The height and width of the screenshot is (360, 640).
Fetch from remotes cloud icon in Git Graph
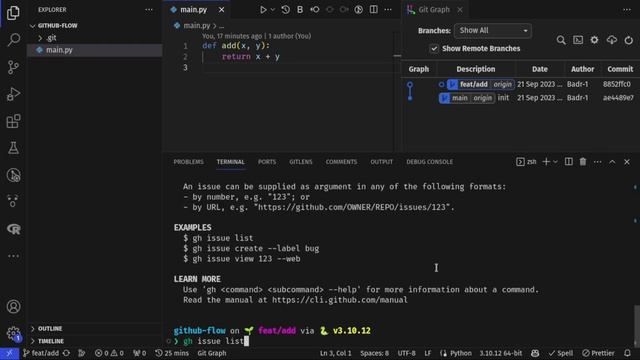[611, 40]
